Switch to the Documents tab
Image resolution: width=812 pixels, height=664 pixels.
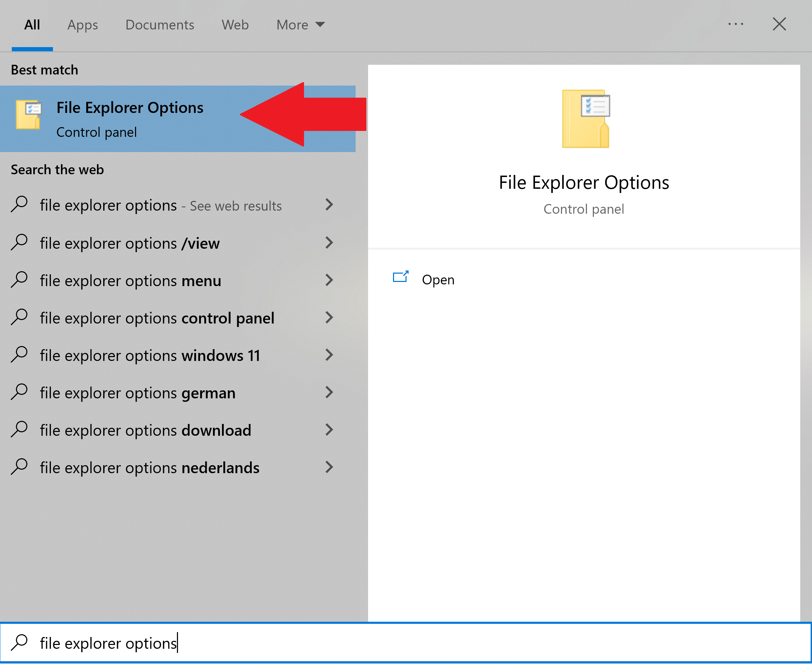point(160,25)
